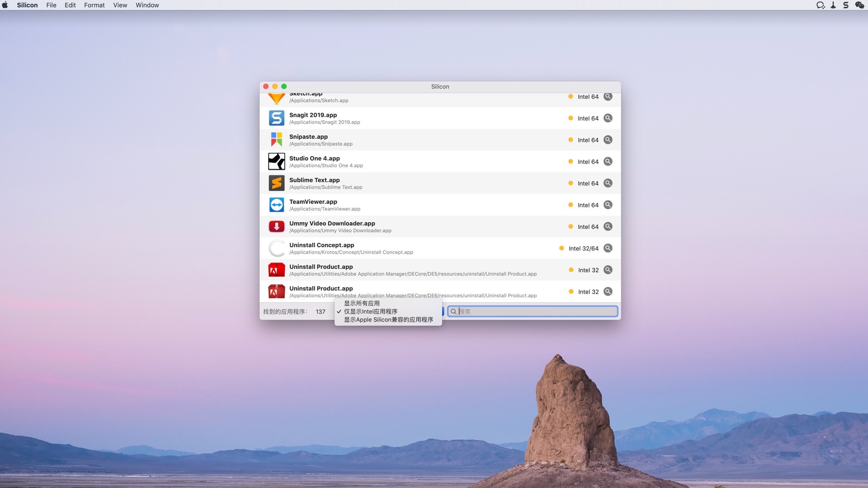
Task: Click the 找到的应用程序 count 137
Action: (x=321, y=312)
